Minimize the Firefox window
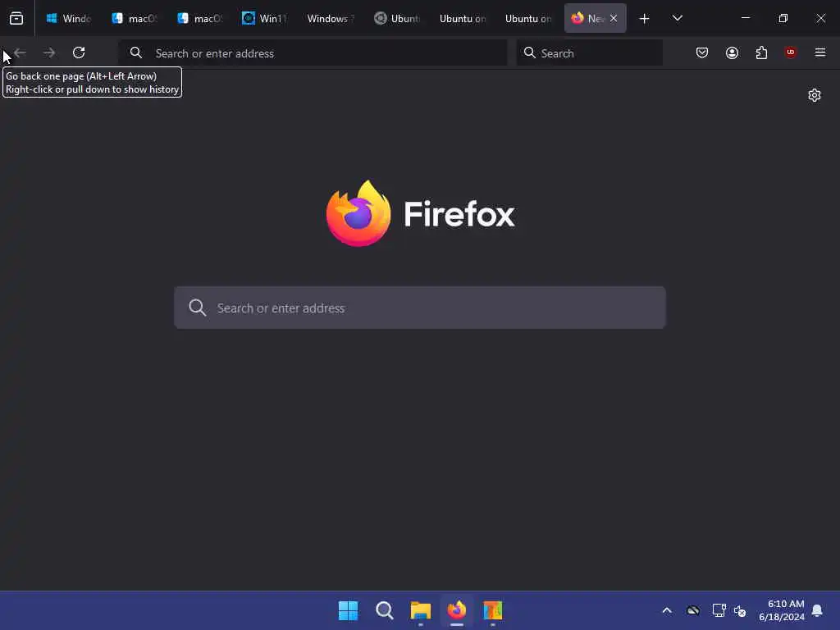Image resolution: width=840 pixels, height=630 pixels. click(x=745, y=18)
